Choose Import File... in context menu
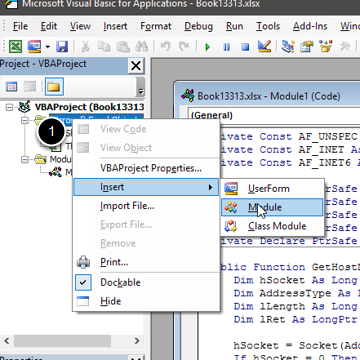360x360 pixels. [x=146, y=206]
